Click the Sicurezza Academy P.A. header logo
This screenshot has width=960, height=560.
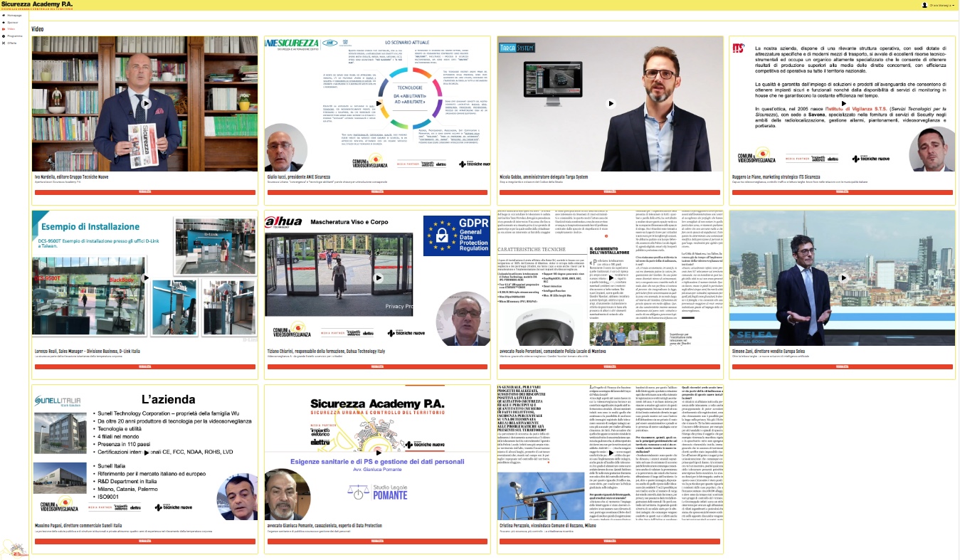pyautogui.click(x=37, y=5)
